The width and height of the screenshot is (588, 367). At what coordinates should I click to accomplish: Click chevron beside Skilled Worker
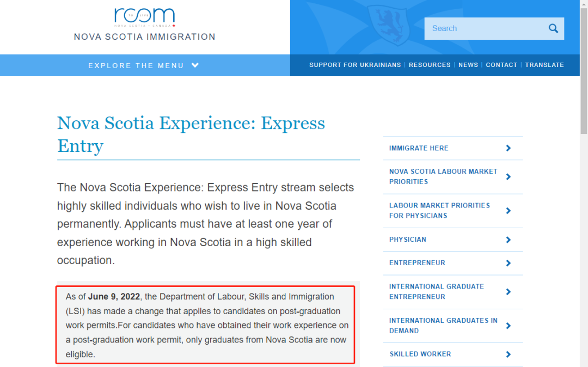tap(508, 354)
